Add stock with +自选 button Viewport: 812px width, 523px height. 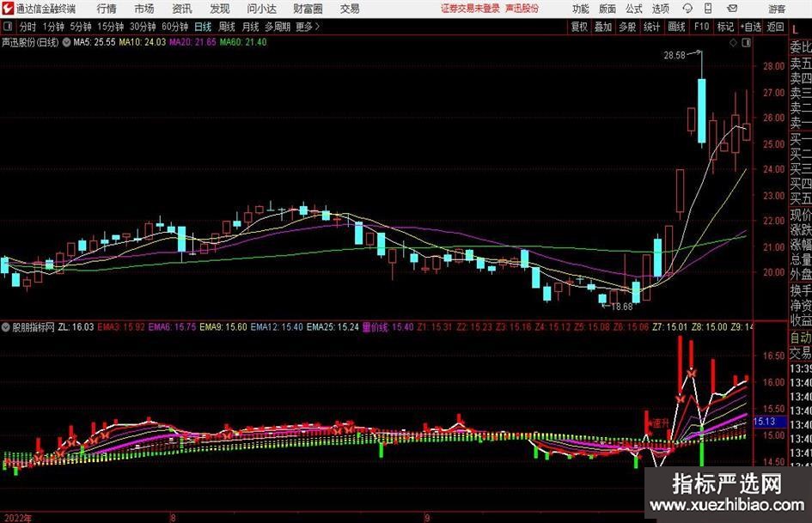(751, 27)
